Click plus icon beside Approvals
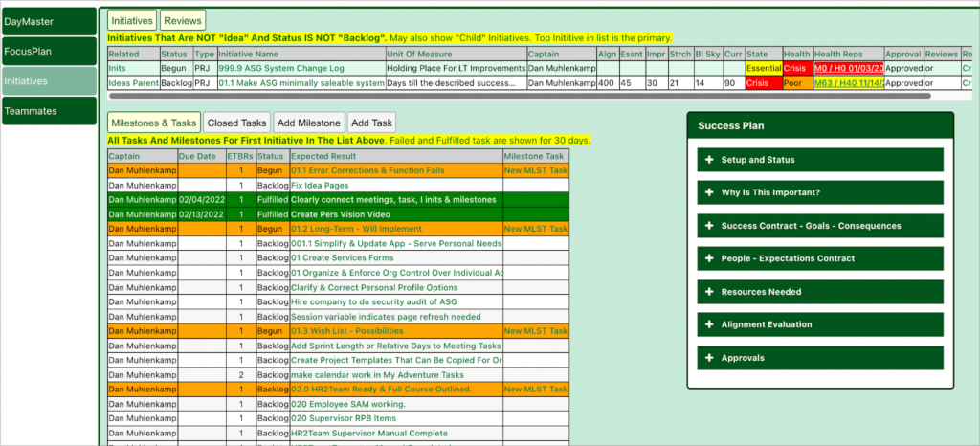The image size is (980, 446). tap(709, 358)
